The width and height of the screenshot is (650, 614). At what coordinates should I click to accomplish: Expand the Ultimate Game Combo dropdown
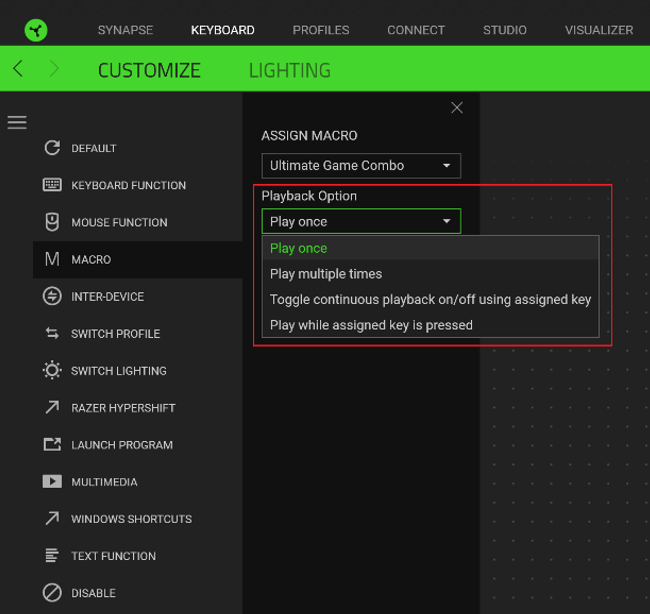click(361, 165)
